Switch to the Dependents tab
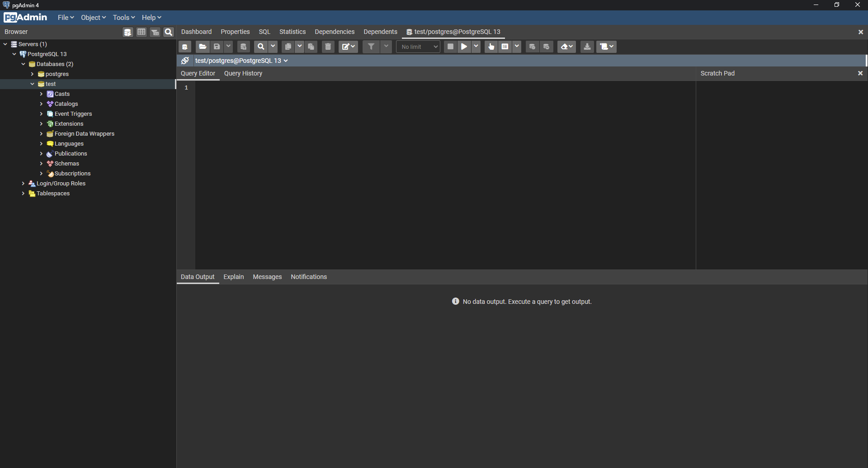 [380, 32]
